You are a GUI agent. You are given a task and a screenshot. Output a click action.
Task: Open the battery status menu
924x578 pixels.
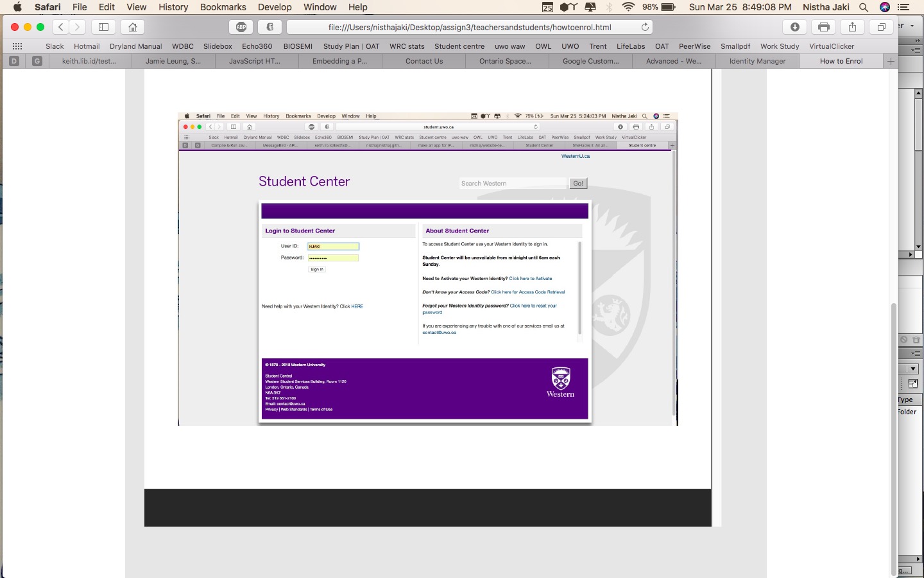(x=659, y=7)
